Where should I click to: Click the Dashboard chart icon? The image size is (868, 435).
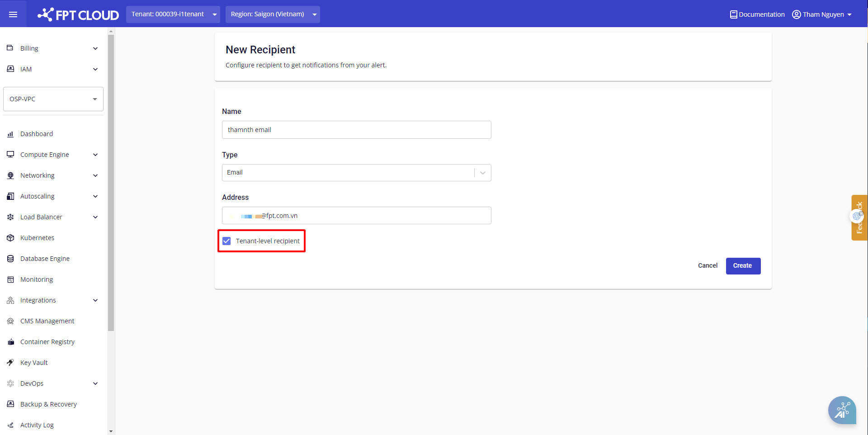click(10, 134)
